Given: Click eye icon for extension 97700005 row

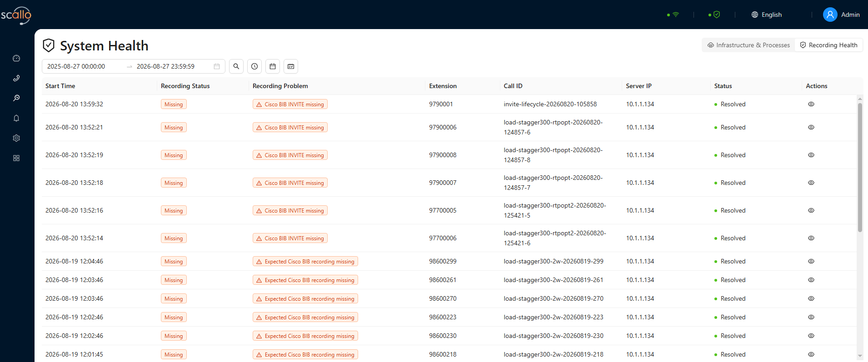Looking at the screenshot, I should (x=811, y=210).
